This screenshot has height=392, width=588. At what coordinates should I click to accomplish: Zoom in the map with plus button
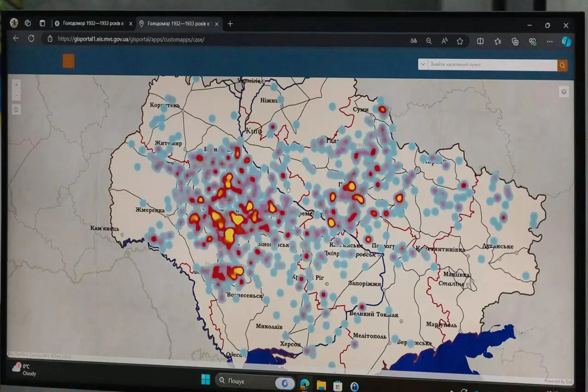tap(17, 85)
